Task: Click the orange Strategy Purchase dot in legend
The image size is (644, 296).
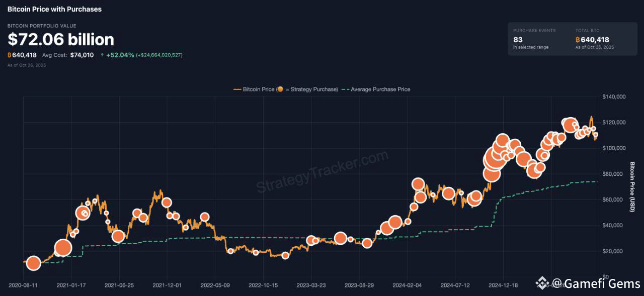Action: pyautogui.click(x=280, y=89)
